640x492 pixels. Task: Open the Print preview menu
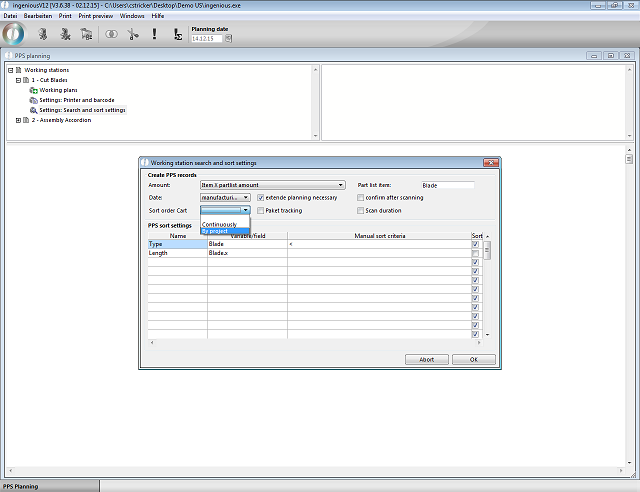point(96,16)
